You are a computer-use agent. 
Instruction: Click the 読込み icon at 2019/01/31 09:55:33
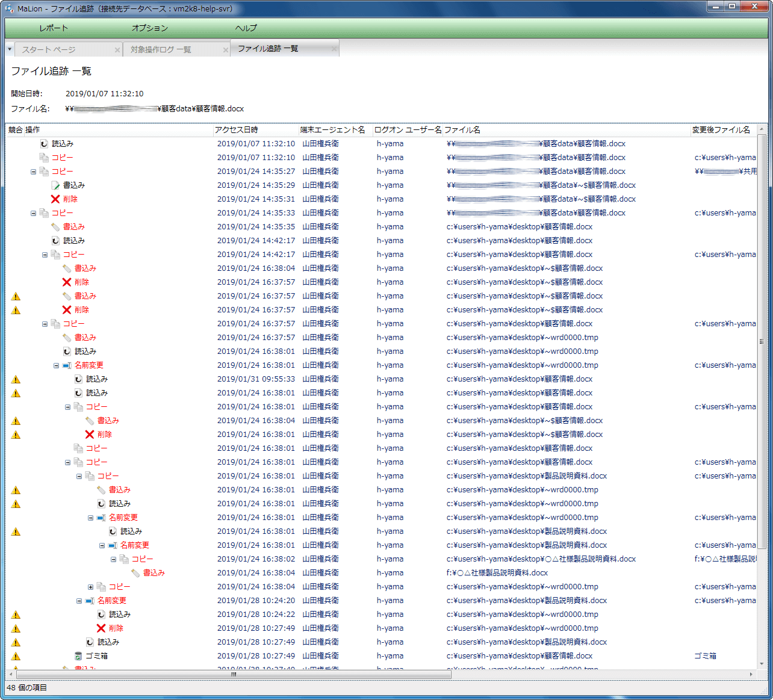[x=78, y=379]
